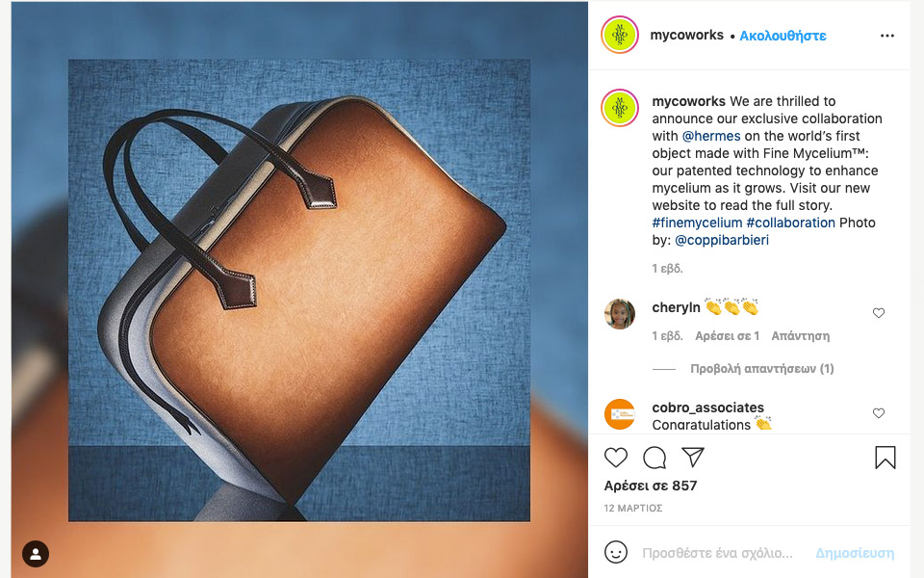
Task: Open the #finemycelium hashtag
Action: [x=697, y=223]
